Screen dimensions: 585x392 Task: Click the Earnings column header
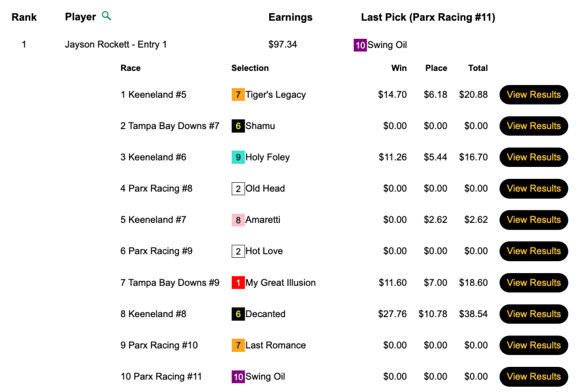tap(290, 17)
